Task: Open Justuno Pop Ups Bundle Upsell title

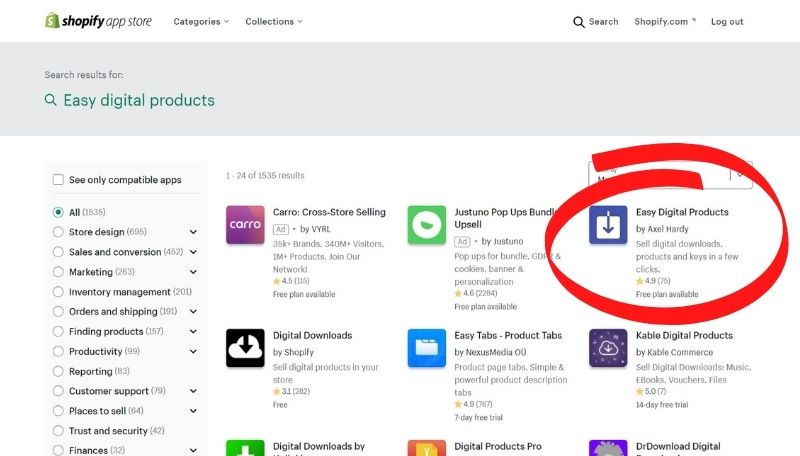Action: [x=504, y=218]
